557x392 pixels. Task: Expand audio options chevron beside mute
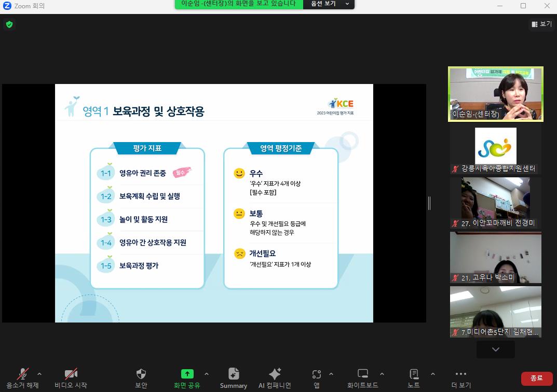[39, 374]
